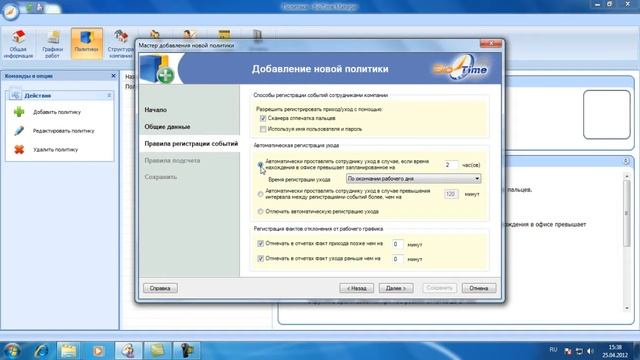Viewport: 640px width, 360px height.
Task: Click the description panel scroll-down arrow
Action: (x=627, y=309)
